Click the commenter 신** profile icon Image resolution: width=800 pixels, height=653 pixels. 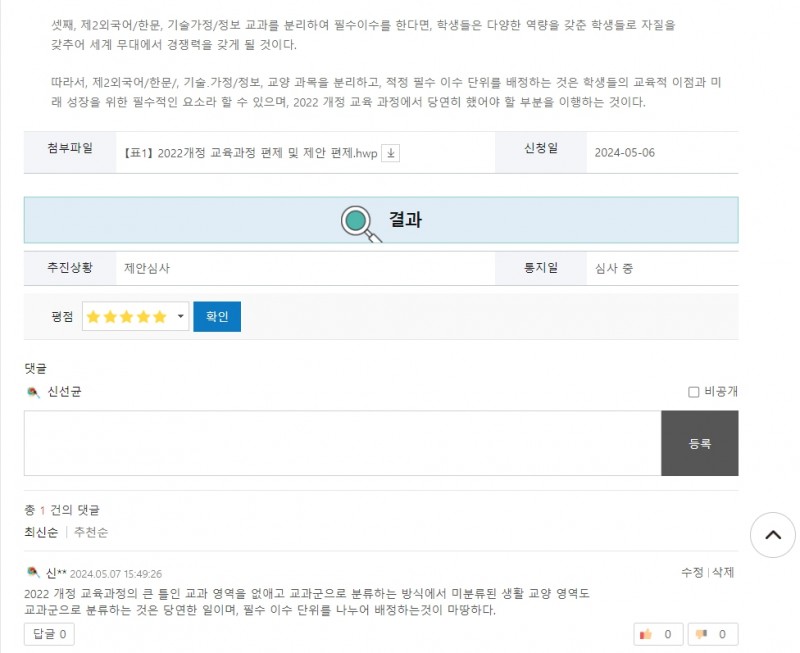coord(33,572)
